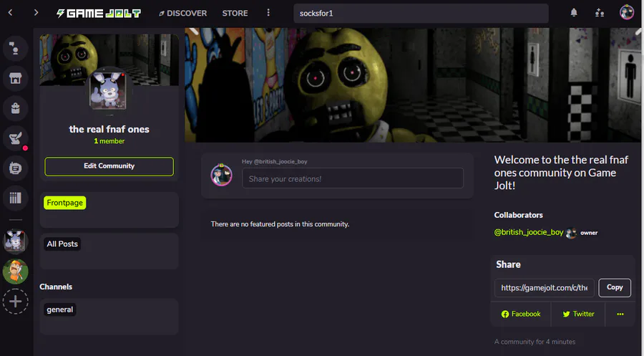Image resolution: width=644 pixels, height=356 pixels.
Task: Click the Channels heading
Action: click(x=56, y=287)
